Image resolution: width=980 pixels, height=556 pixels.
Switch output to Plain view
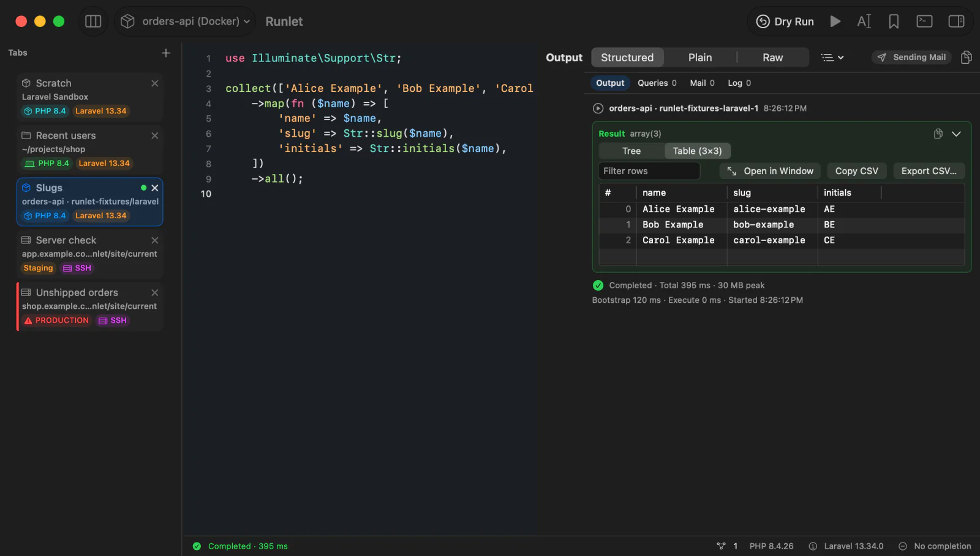[x=700, y=58]
